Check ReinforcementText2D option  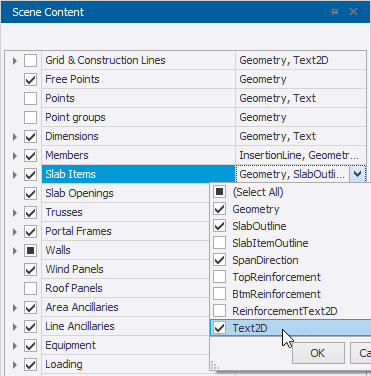(219, 311)
